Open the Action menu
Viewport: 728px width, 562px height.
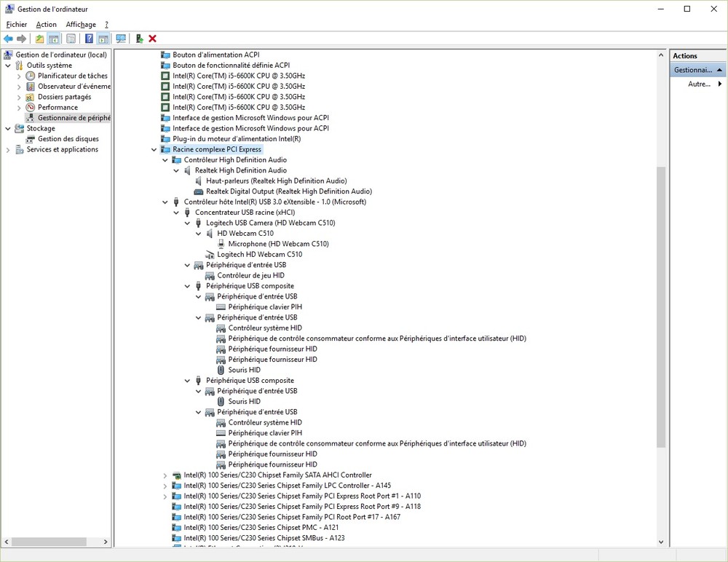click(47, 25)
